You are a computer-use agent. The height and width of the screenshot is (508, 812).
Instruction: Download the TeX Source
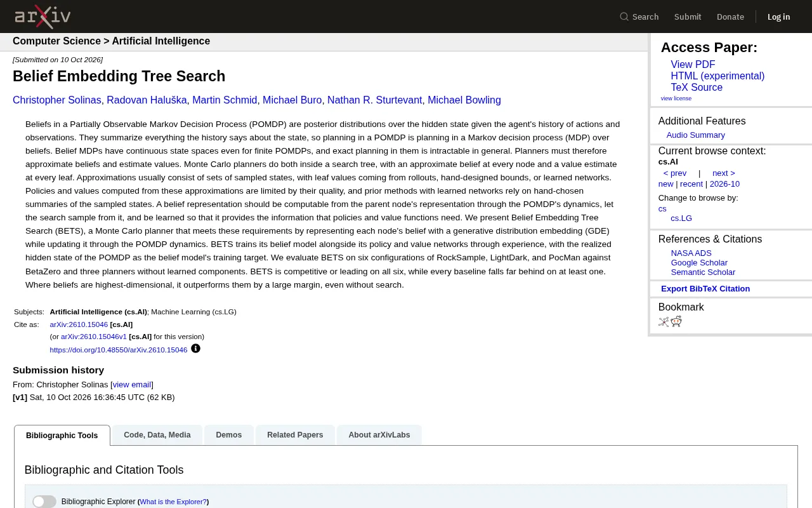(697, 88)
